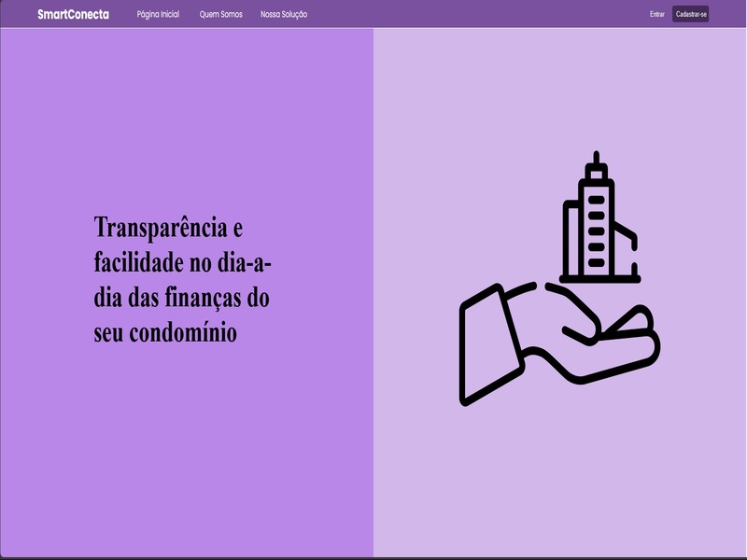This screenshot has width=747, height=560.
Task: Select Nossa Solução in the navbar
Action: (284, 14)
